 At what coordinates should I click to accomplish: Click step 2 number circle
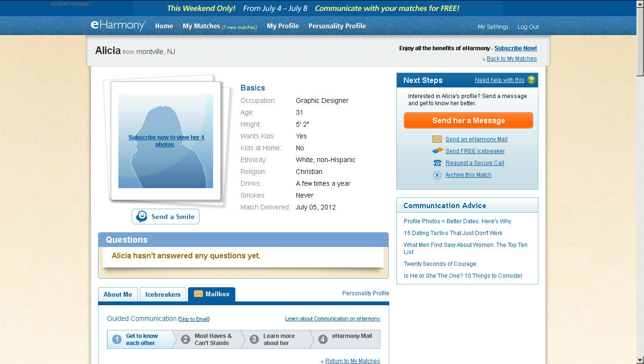tap(186, 339)
